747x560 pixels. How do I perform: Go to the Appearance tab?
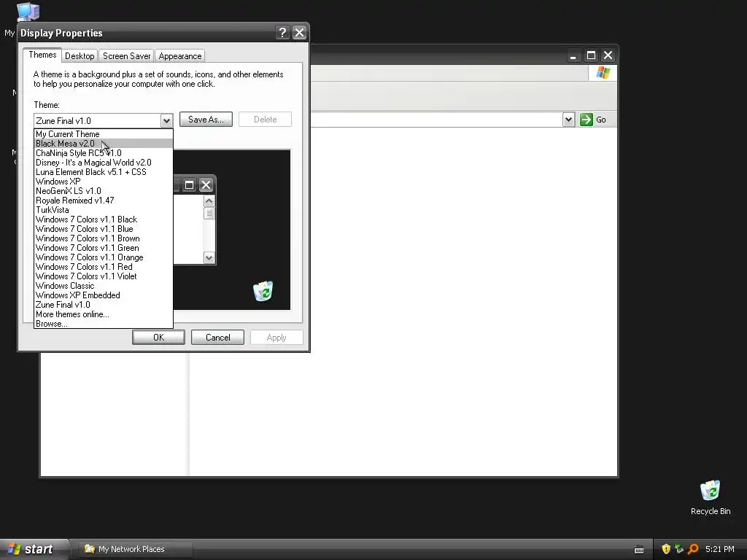click(x=179, y=55)
